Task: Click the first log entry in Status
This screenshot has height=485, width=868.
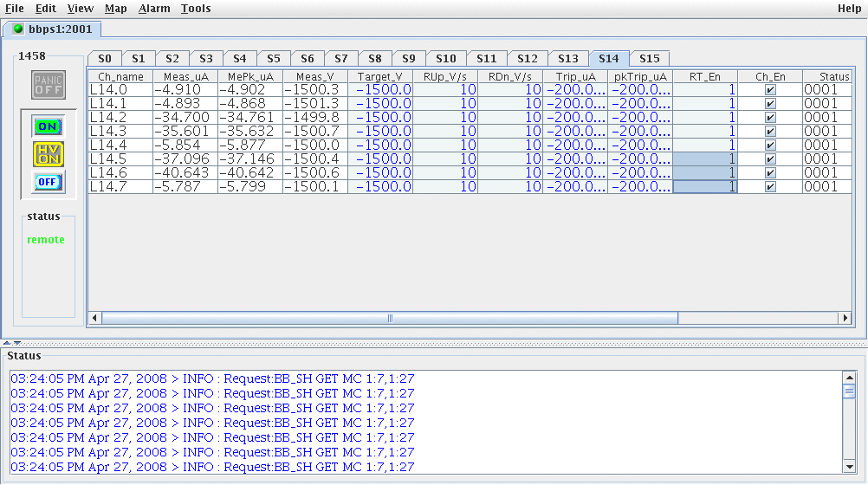Action: coord(212,378)
